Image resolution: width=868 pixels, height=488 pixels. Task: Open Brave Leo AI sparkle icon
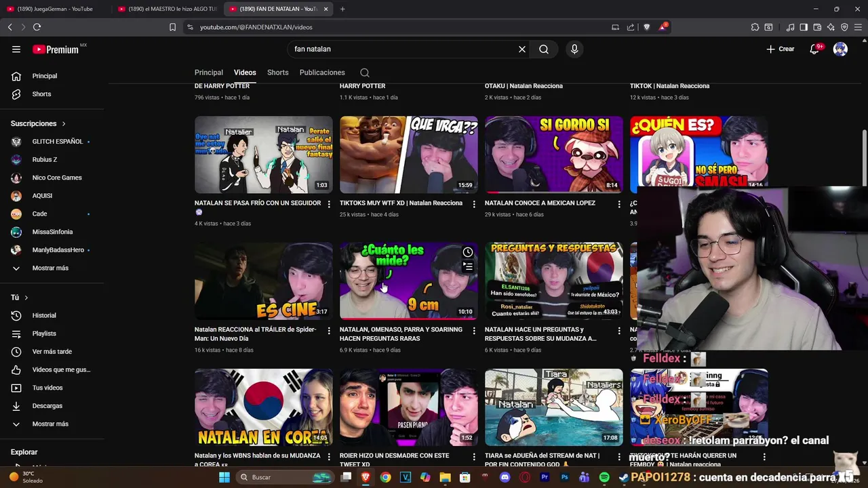click(831, 27)
